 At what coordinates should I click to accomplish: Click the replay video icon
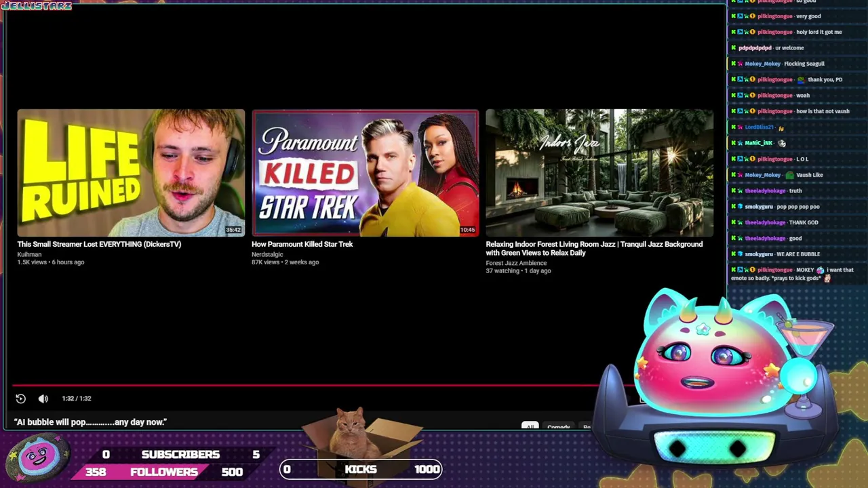[x=20, y=399]
